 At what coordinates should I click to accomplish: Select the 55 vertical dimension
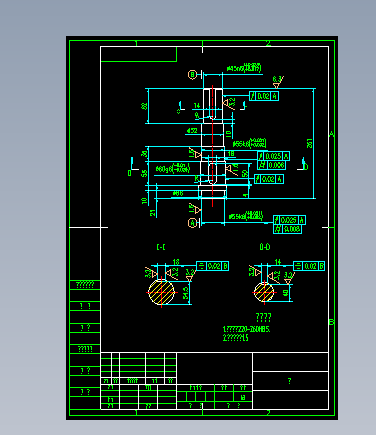[x=144, y=173]
